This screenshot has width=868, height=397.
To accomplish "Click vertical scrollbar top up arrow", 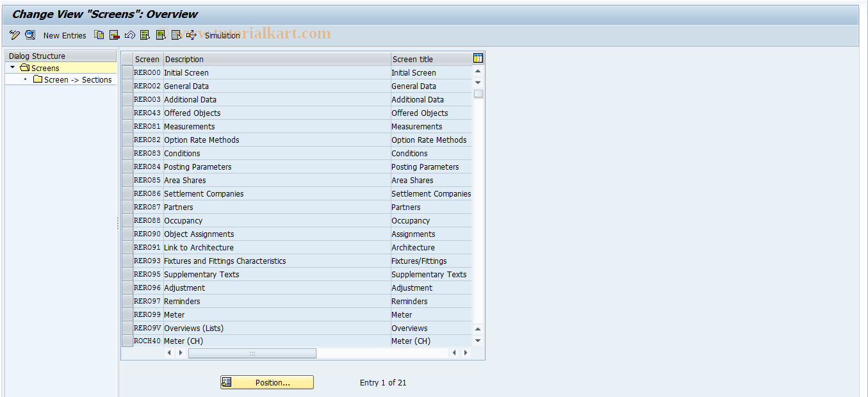I will [478, 71].
